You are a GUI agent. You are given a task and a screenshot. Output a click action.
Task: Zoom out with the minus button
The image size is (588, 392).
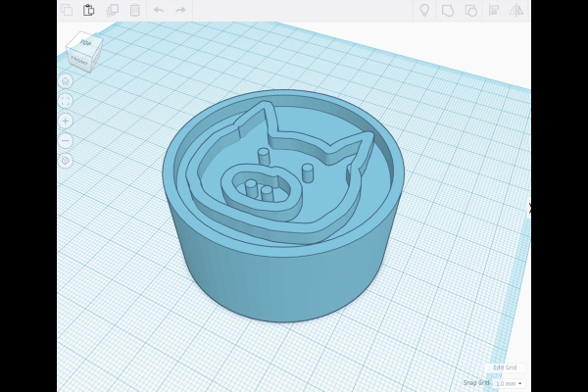[x=66, y=140]
